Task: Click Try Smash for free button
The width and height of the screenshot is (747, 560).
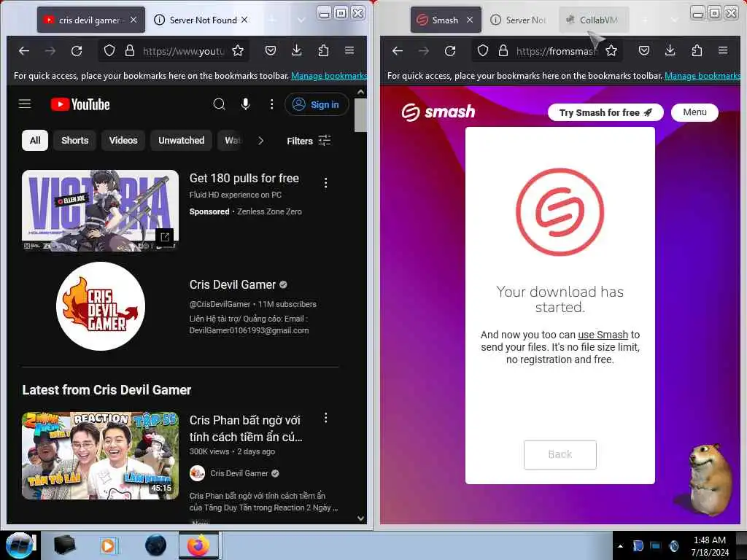Action: coord(605,112)
